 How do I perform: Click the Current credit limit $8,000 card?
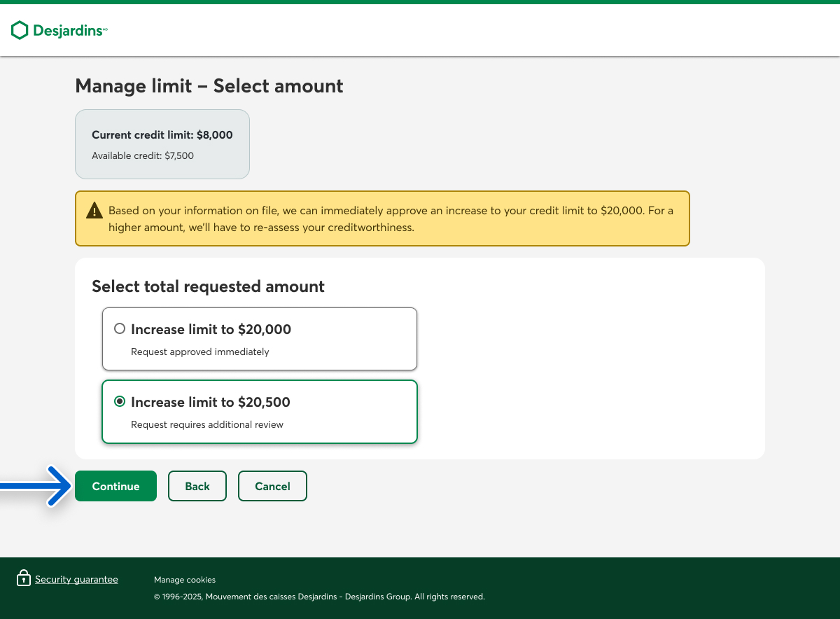(x=162, y=144)
